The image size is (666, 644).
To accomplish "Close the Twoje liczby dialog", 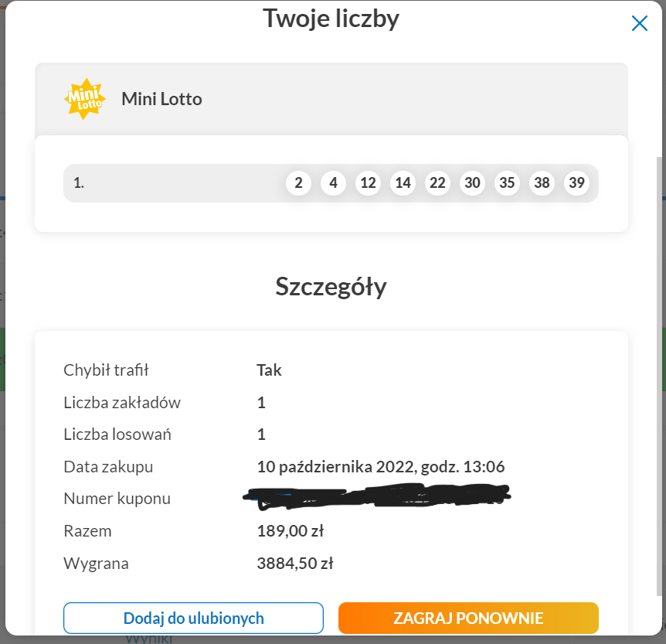I will coord(639,23).
